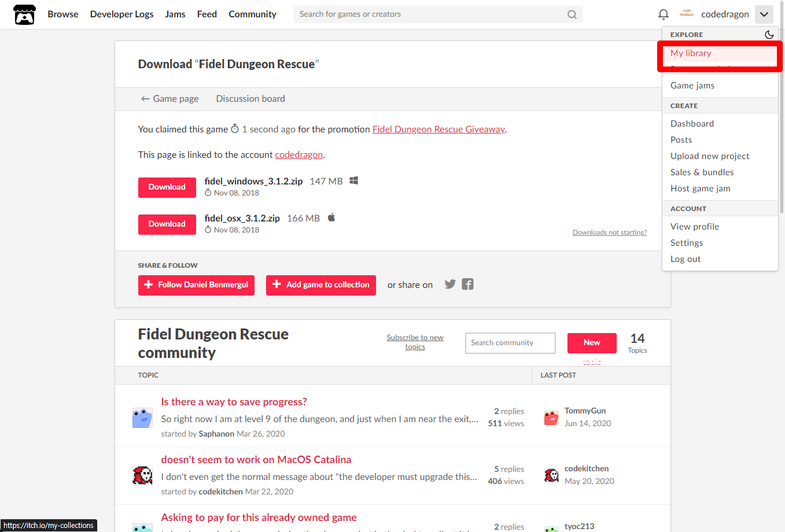Click tyoc213 last poster name
This screenshot has height=532, width=785.
[580, 527]
